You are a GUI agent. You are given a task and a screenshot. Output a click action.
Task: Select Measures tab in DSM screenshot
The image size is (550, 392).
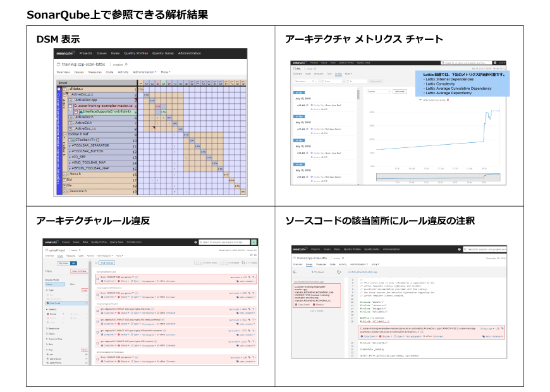click(95, 72)
